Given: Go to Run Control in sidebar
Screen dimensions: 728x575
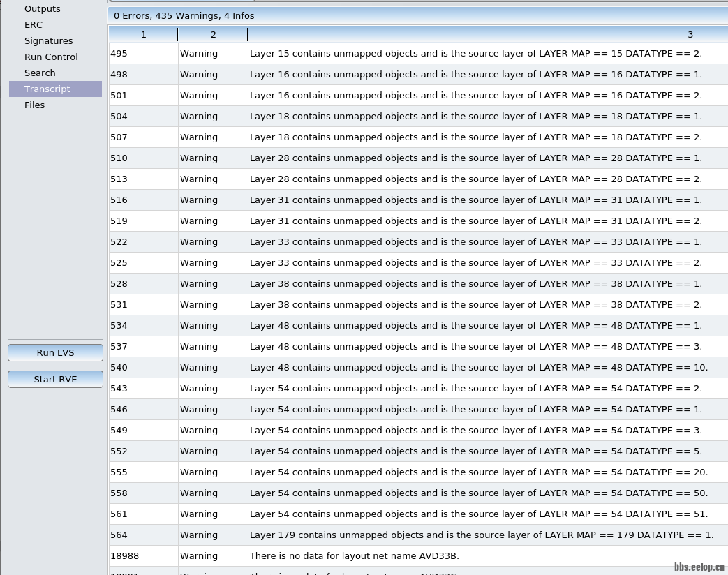Looking at the screenshot, I should (x=51, y=57).
